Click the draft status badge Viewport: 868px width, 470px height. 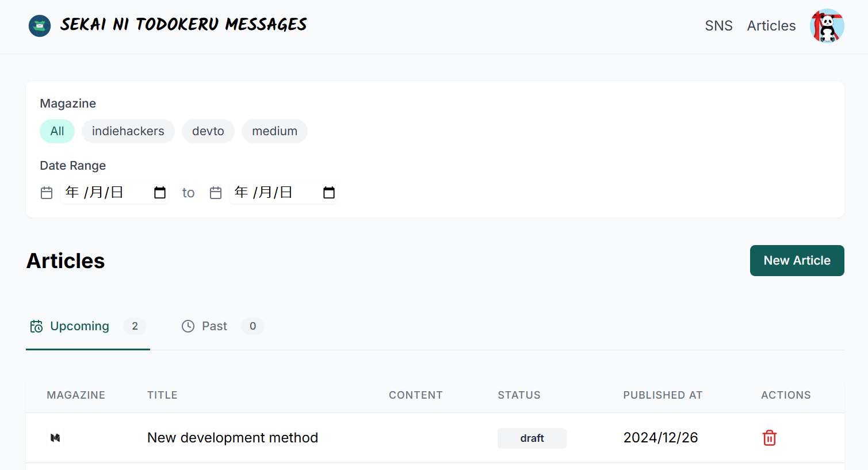coord(531,438)
